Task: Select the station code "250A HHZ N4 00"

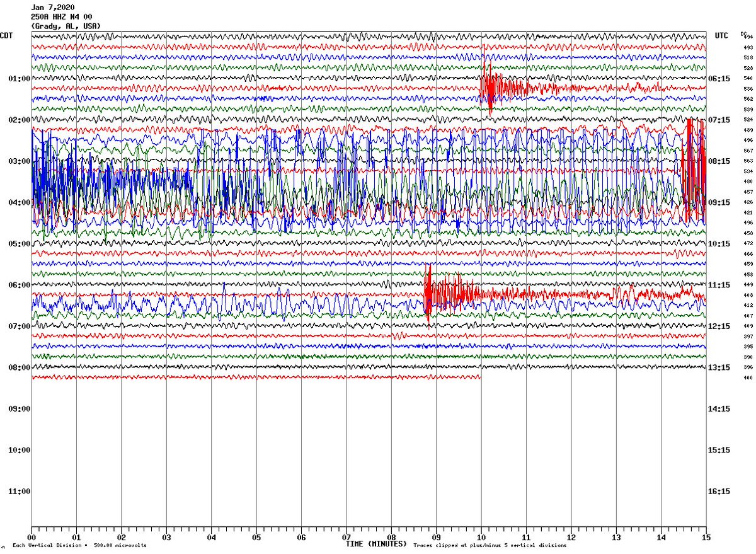Action: click(x=61, y=17)
